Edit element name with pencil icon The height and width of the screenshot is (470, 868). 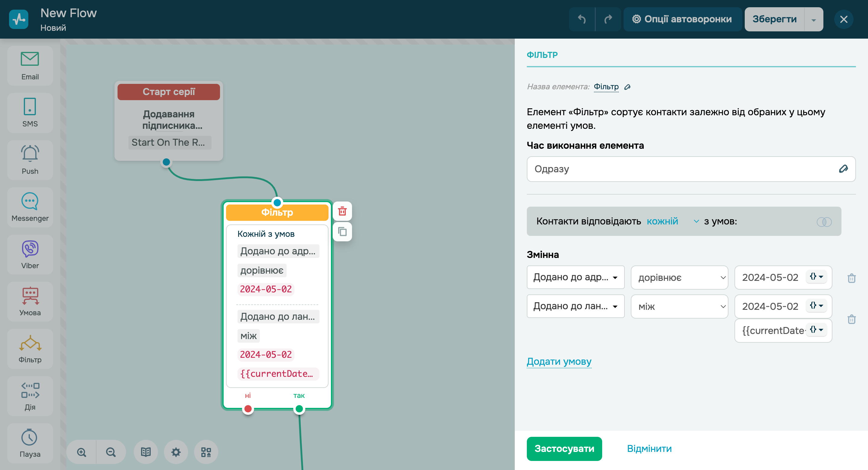[x=627, y=87]
